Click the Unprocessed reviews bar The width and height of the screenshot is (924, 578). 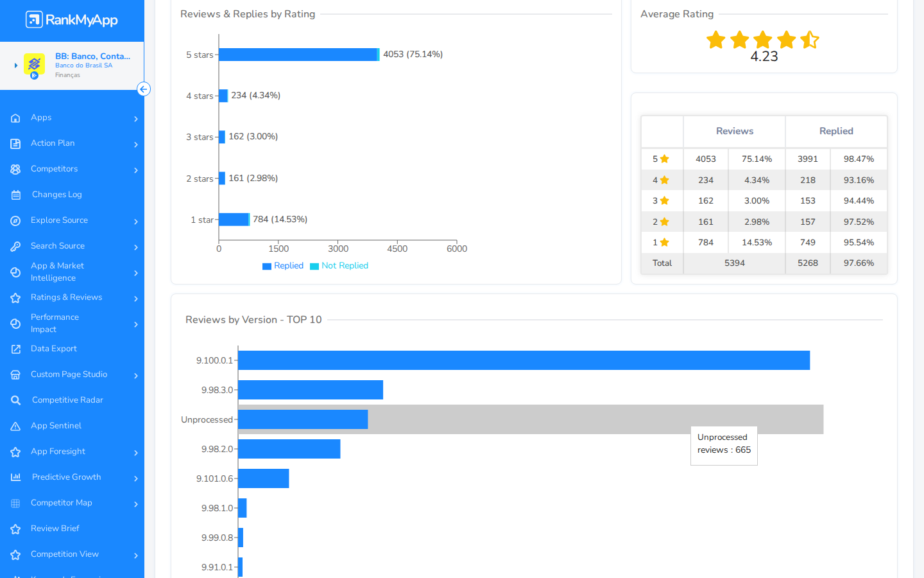(303, 419)
